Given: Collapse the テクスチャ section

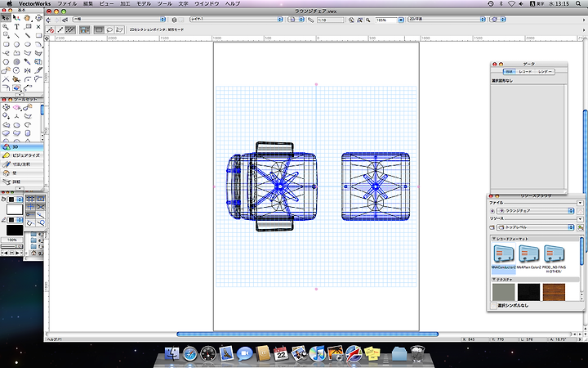Looking at the screenshot, I should tap(494, 280).
